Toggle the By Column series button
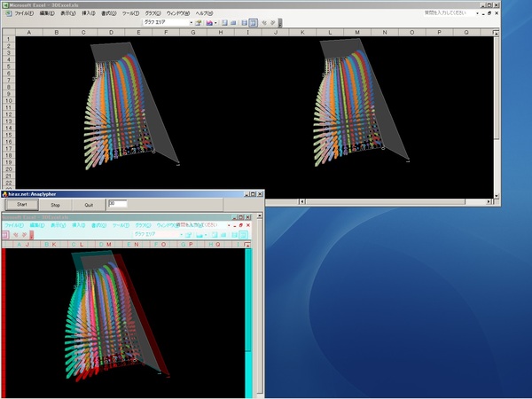Image resolution: width=532 pixels, height=399 pixels. pyautogui.click(x=254, y=22)
